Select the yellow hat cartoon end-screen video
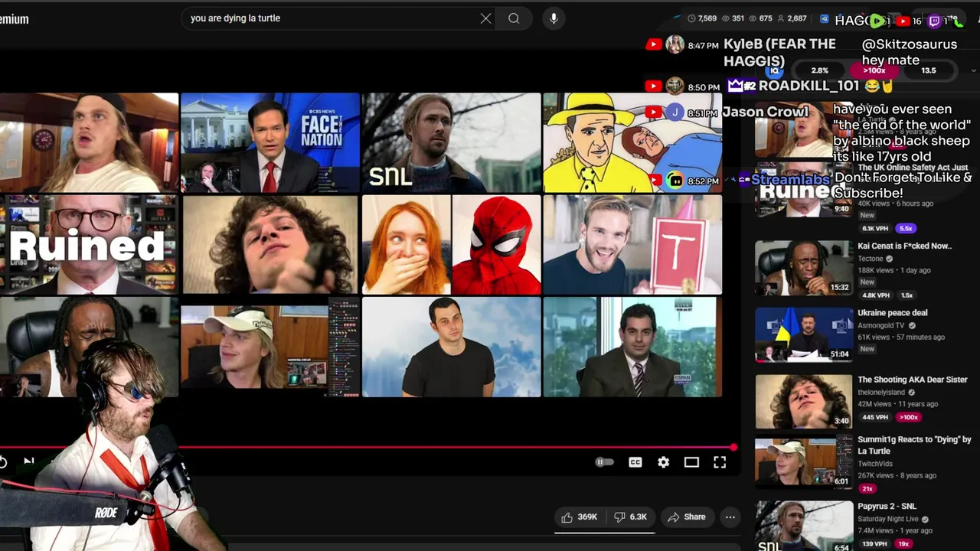Screen dimensions: 980x551 (632, 142)
